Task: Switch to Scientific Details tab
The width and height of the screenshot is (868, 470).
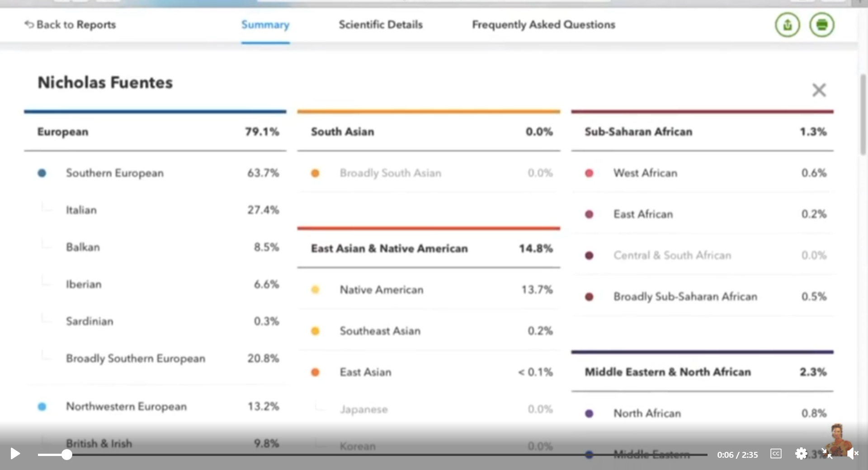Action: [381, 24]
